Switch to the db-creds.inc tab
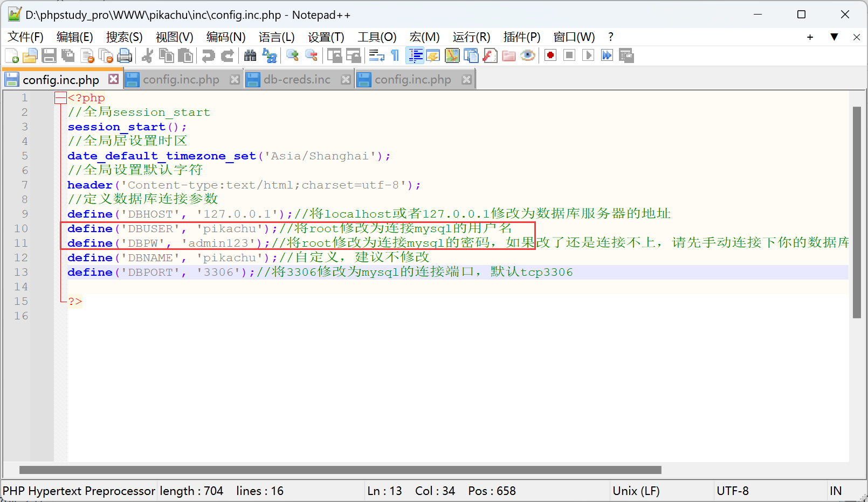Viewport: 868px width, 502px height. tap(297, 80)
